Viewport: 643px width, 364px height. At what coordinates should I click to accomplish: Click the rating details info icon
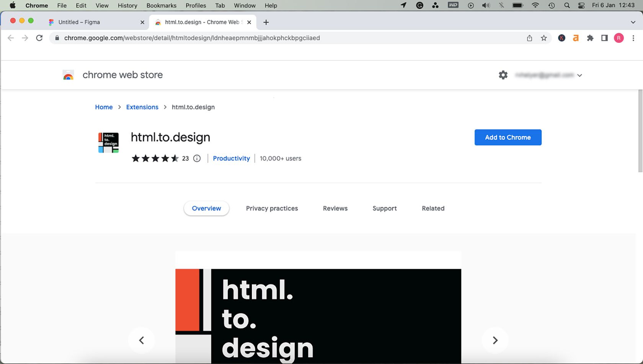coord(196,158)
